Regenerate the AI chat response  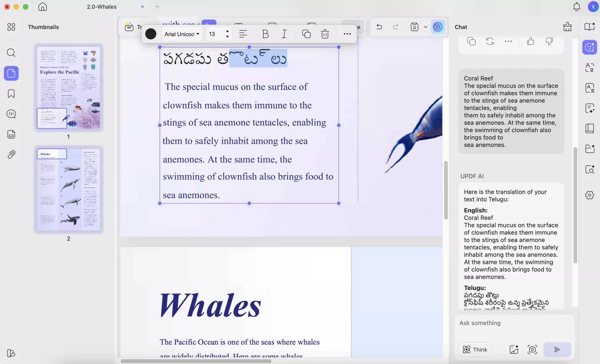(x=490, y=41)
